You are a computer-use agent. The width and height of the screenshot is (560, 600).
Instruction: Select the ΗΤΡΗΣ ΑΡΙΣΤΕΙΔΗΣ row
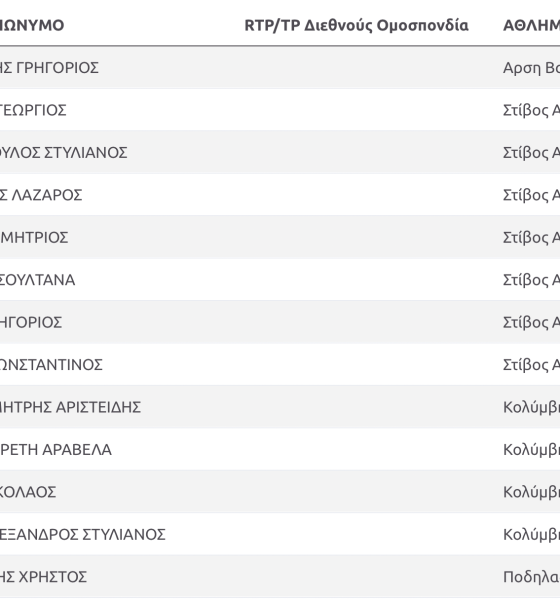280,407
